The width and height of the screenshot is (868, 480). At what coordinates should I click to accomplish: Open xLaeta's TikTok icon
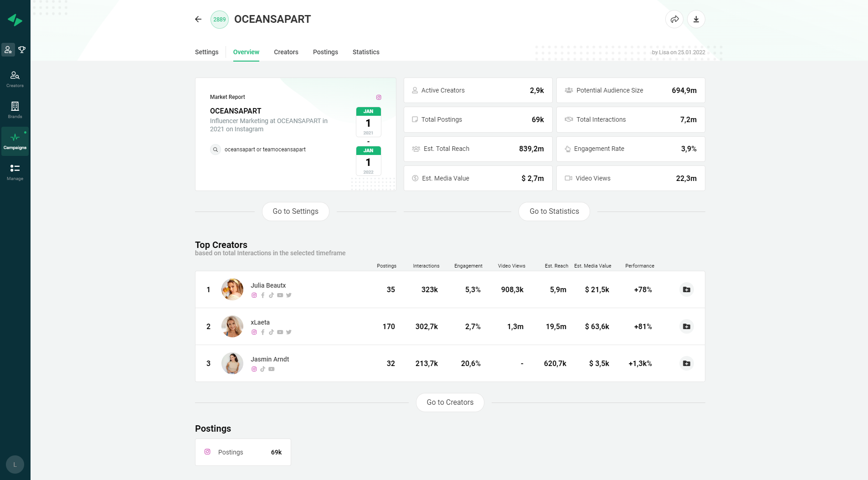point(271,332)
